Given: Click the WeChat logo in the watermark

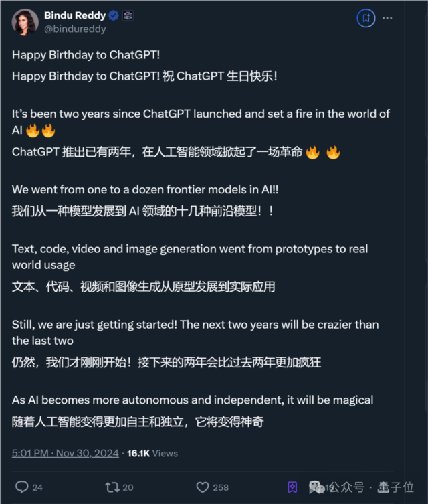Looking at the screenshot, I should 316,487.
